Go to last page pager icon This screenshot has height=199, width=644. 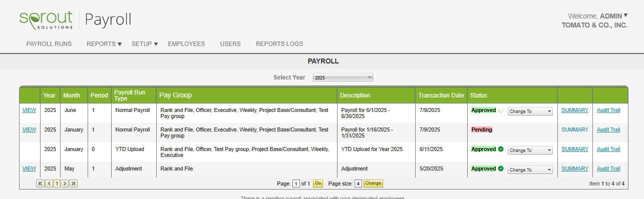point(73,183)
